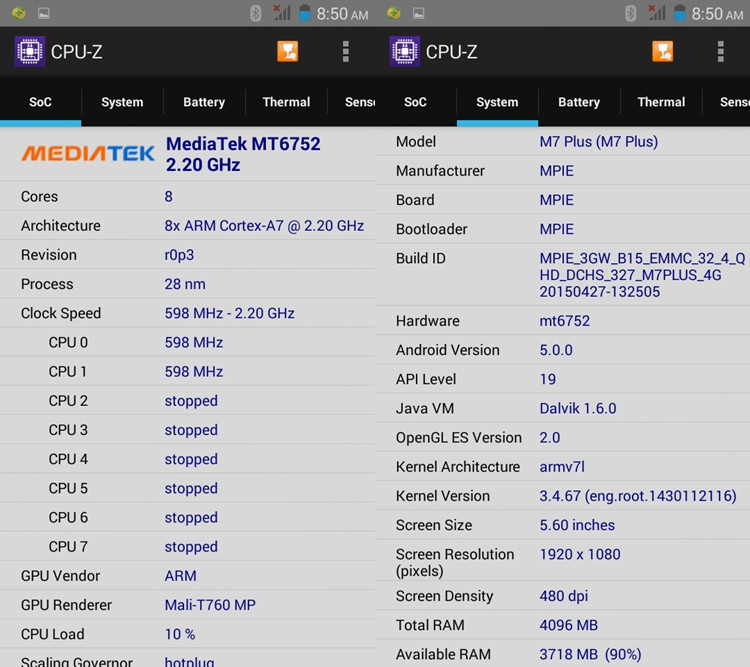750x667 pixels.
Task: Open the orange validation icon in right header
Action: pyautogui.click(x=663, y=51)
